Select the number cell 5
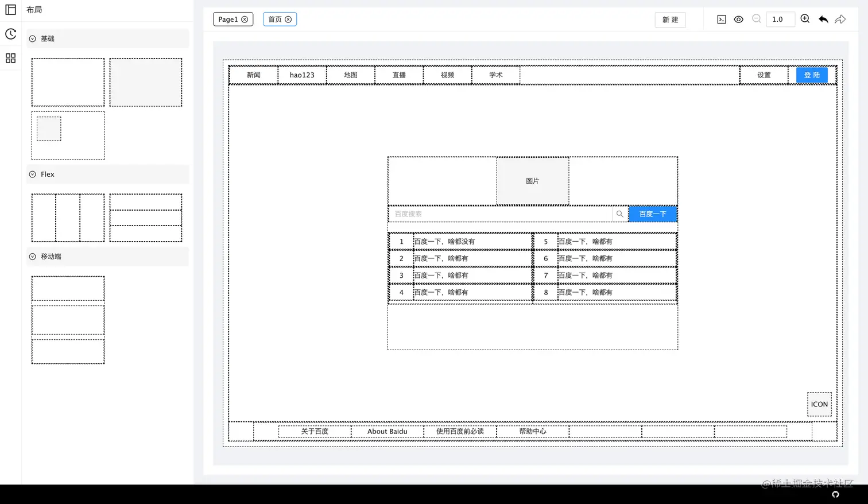The height and width of the screenshot is (504, 868). click(546, 242)
